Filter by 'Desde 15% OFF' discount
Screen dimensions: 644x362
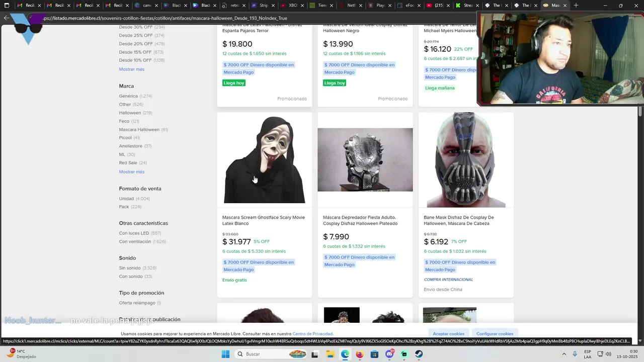[141, 52]
